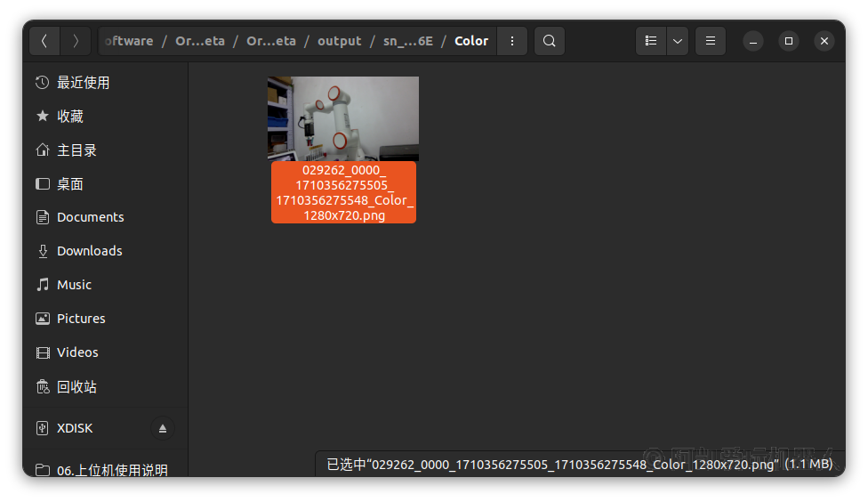Open 最近使用 in sidebar
The height and width of the screenshot is (502, 868).
[83, 83]
